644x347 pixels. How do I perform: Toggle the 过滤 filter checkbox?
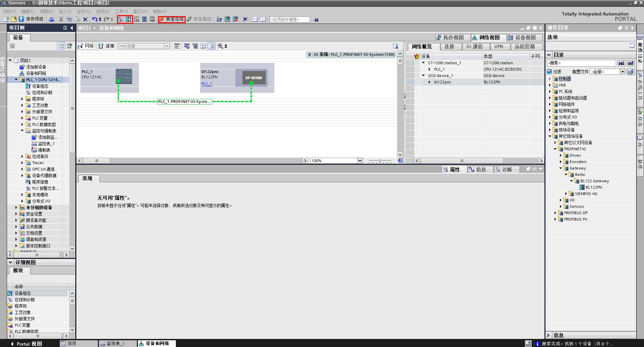point(550,72)
